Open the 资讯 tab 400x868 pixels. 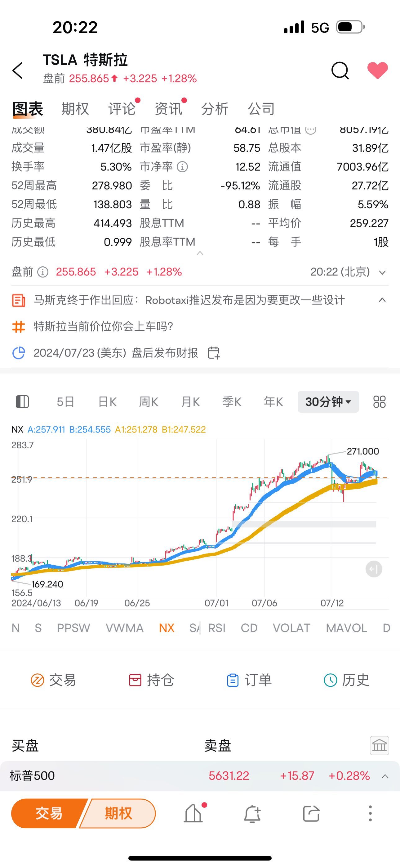(168, 109)
